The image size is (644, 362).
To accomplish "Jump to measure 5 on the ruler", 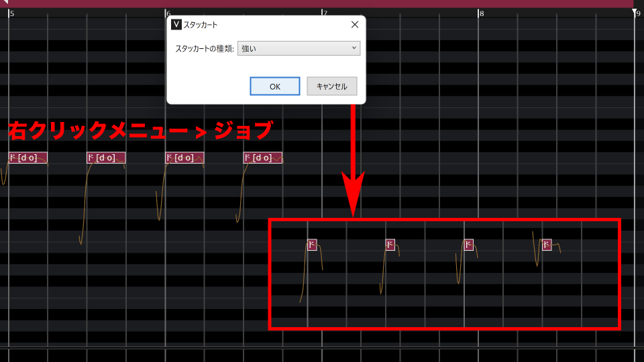I will (x=11, y=13).
